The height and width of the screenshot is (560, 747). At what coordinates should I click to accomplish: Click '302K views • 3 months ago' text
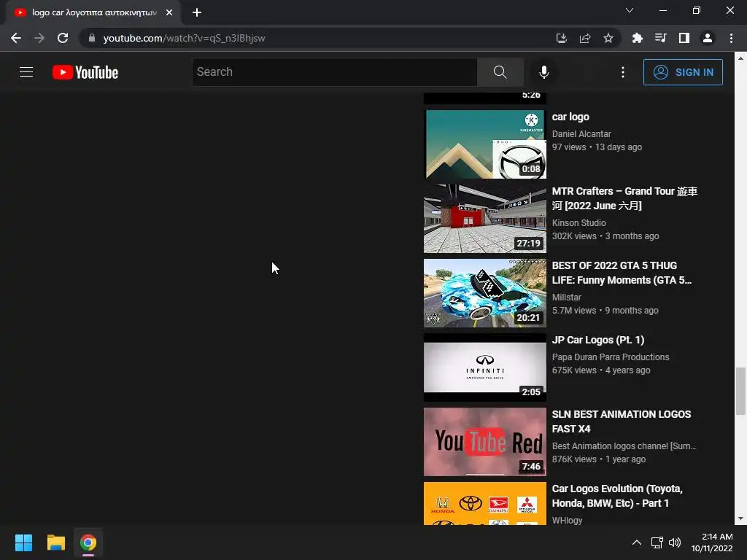coord(605,236)
